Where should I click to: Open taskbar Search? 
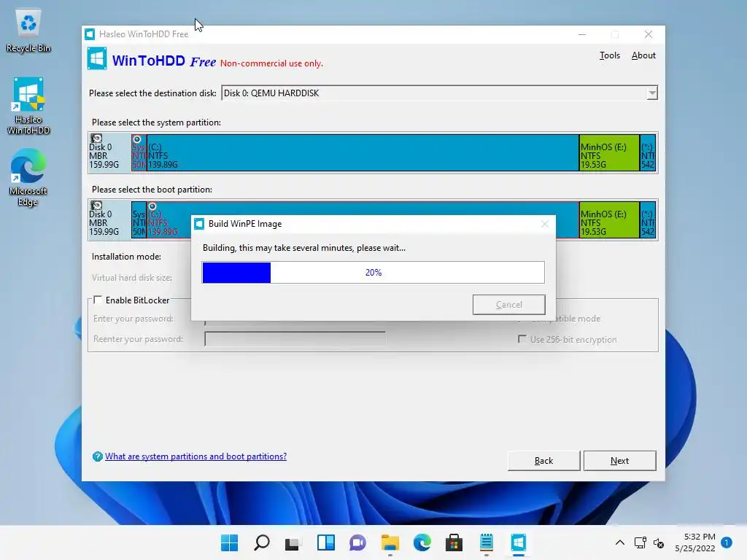point(262,542)
